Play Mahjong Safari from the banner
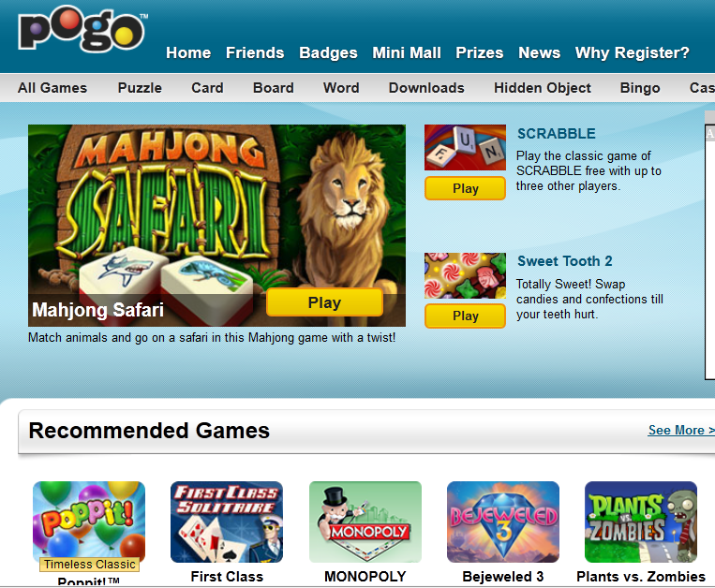The width and height of the screenshot is (715, 588). click(x=324, y=302)
